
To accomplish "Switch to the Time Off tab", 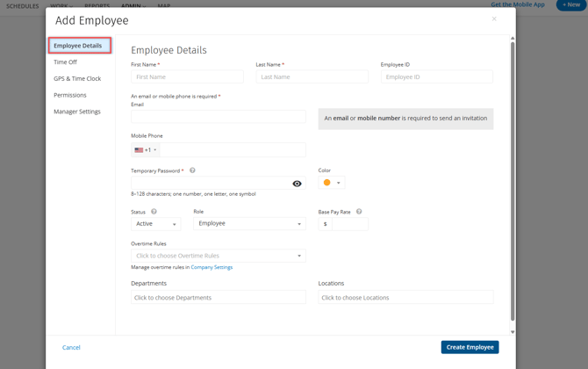I will [65, 62].
